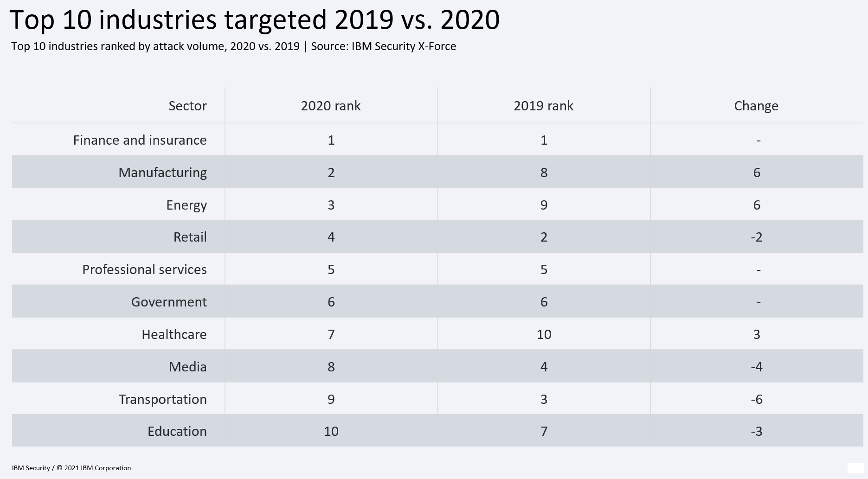The width and height of the screenshot is (868, 479).
Task: Select the Sector column header
Action: point(187,106)
